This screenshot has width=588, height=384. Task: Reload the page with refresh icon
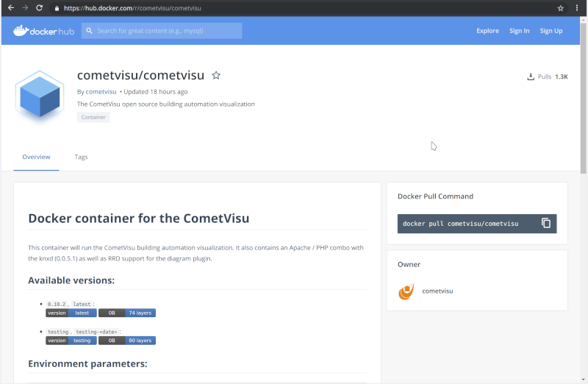click(x=40, y=8)
